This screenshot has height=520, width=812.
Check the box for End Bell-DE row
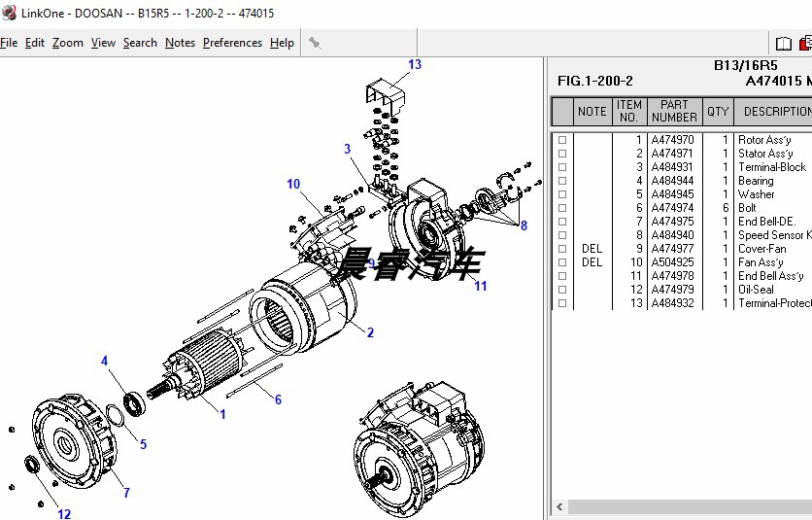coord(562,222)
